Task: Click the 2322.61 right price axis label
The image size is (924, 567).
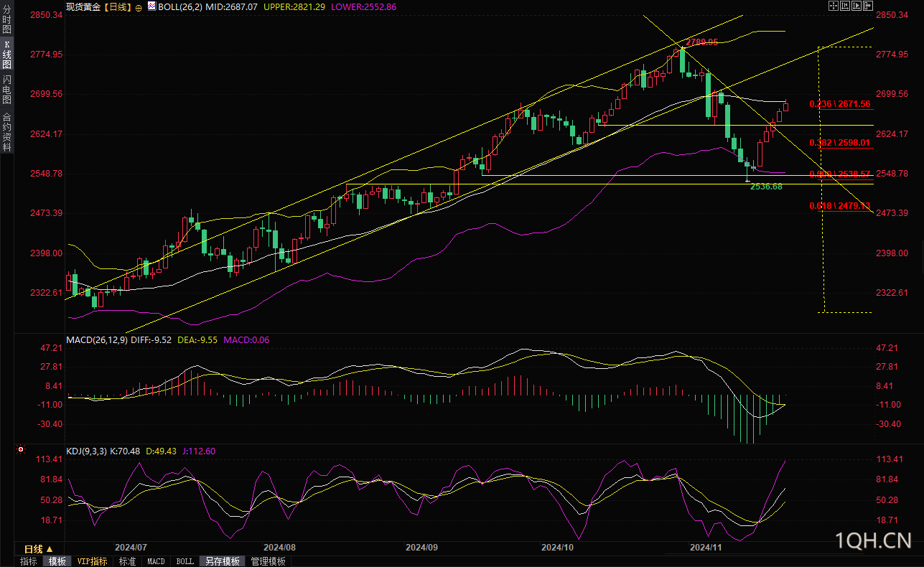Action: 893,293
